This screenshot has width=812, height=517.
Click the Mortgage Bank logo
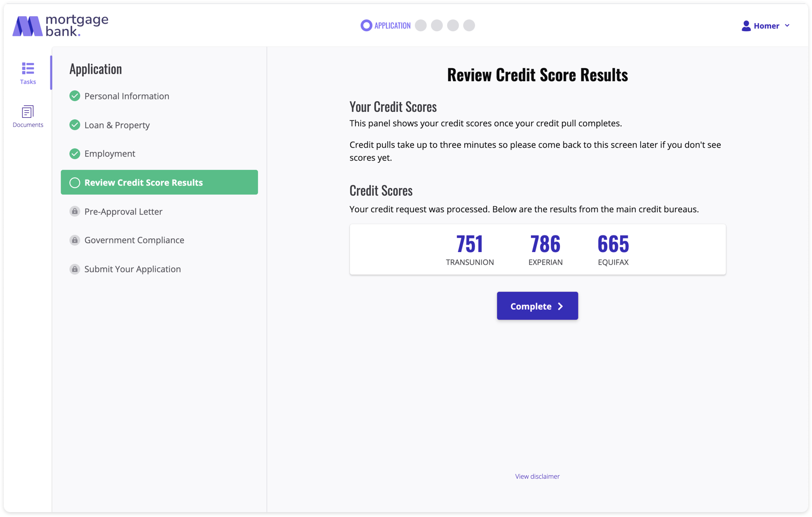(x=60, y=26)
